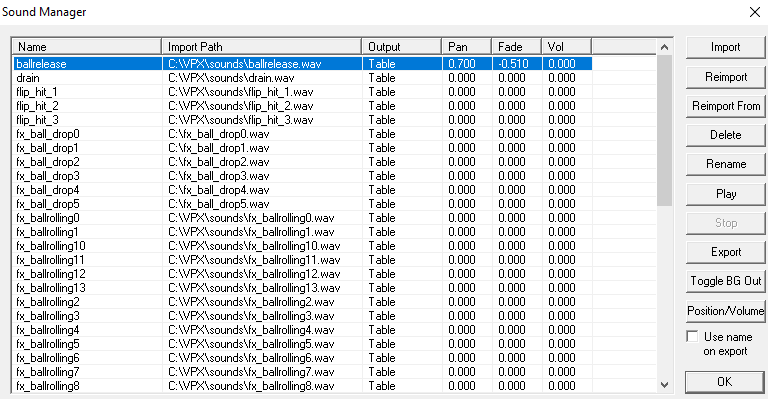Viewport: 768px width, 399px height.
Task: Sort by the Vol column header
Action: point(567,47)
